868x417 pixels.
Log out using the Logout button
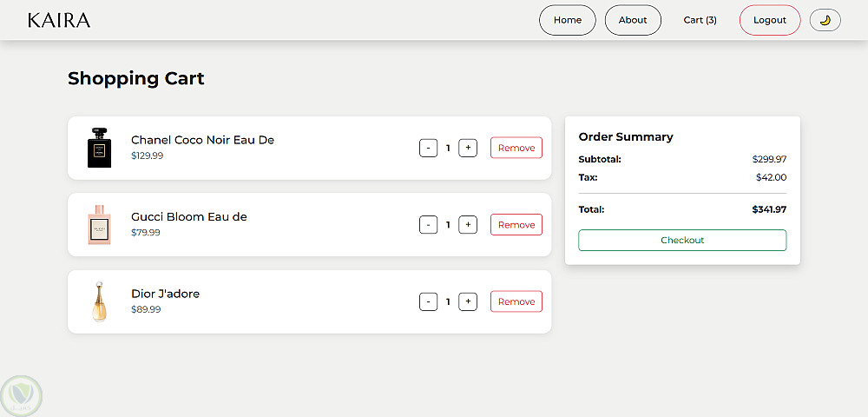point(769,20)
